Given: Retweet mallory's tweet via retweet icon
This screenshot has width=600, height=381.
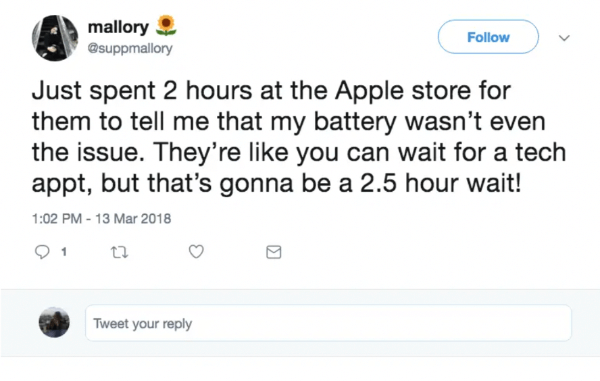Looking at the screenshot, I should click(119, 252).
